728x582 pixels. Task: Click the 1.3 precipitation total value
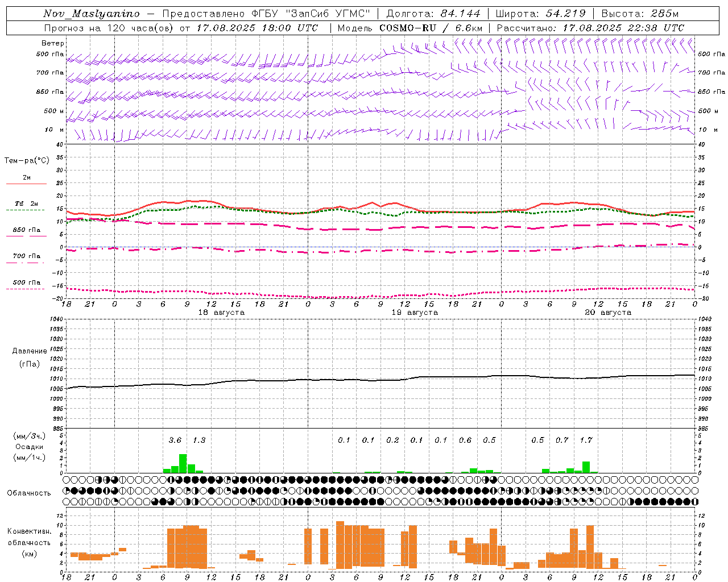coord(199,440)
